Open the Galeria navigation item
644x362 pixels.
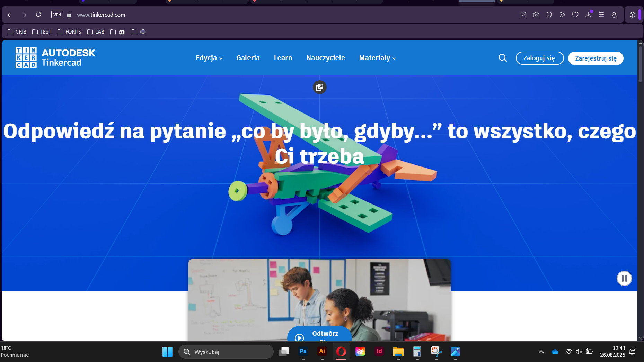click(x=248, y=58)
